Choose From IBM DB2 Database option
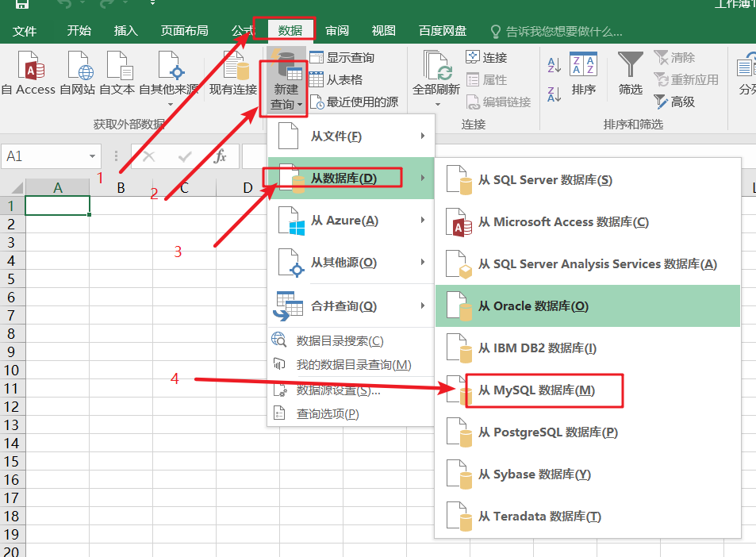Screen dimensions: 756x557 (588, 348)
